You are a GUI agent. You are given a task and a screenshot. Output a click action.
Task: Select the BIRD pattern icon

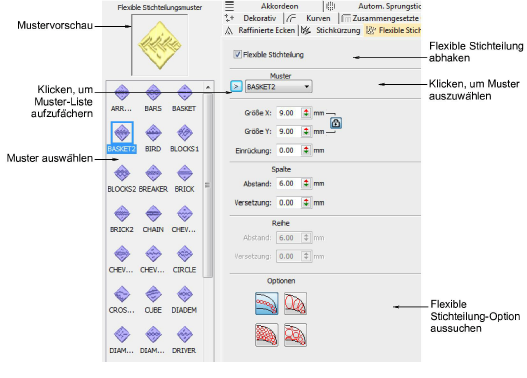pyautogui.click(x=153, y=133)
